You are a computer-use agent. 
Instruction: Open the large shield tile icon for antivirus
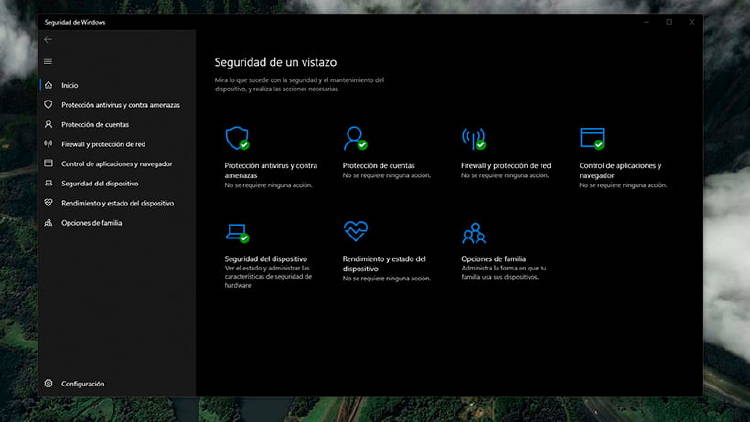238,138
